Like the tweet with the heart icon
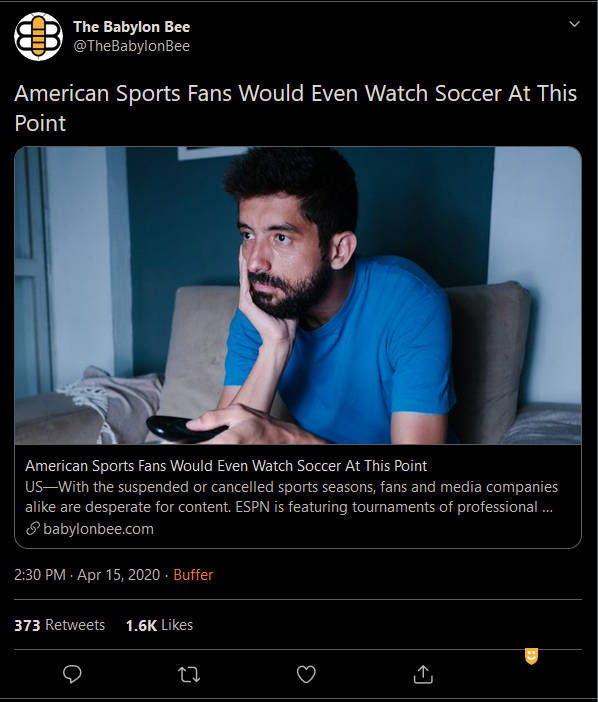Image resolution: width=598 pixels, height=702 pixels. point(306,674)
